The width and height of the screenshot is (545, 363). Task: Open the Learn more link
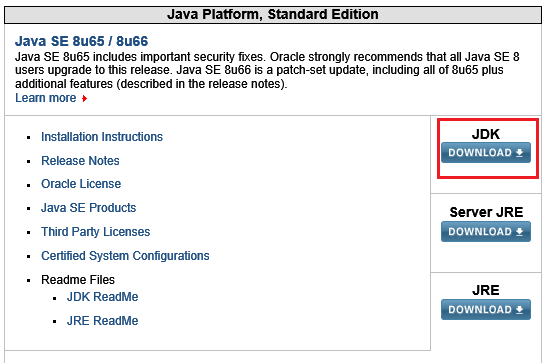pyautogui.click(x=46, y=98)
